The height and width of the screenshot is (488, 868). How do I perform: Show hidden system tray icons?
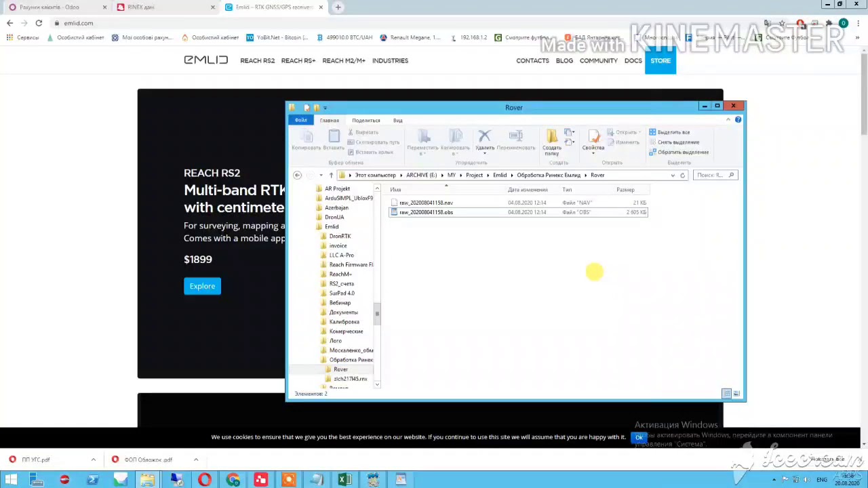774,480
